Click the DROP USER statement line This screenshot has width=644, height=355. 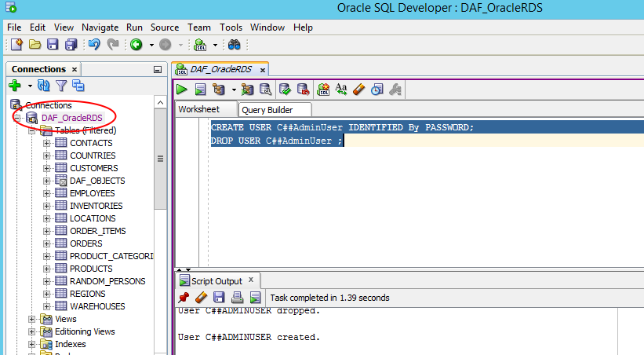pos(276,141)
